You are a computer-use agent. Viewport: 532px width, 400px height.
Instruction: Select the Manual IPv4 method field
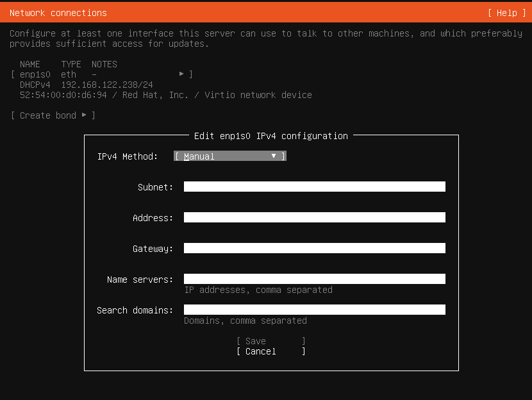tap(230, 156)
